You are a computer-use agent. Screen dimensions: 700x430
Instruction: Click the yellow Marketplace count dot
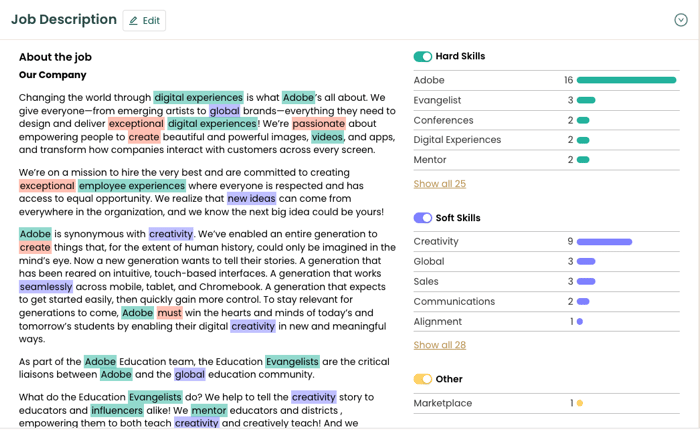tap(579, 403)
